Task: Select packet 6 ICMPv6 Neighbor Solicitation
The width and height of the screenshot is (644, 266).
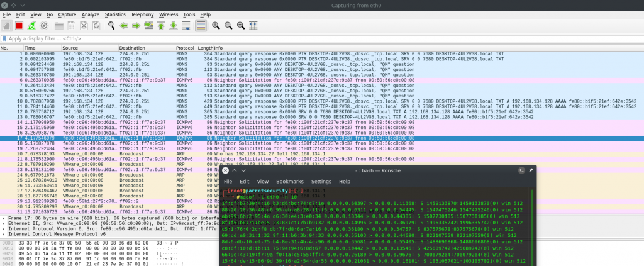Action: (x=322, y=80)
